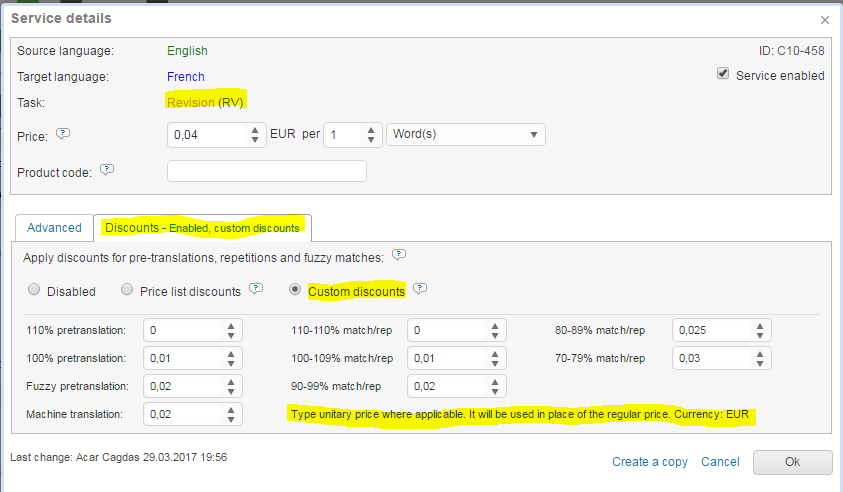The height and width of the screenshot is (492, 843).
Task: Click help icon next to Custom discounts
Action: [420, 290]
